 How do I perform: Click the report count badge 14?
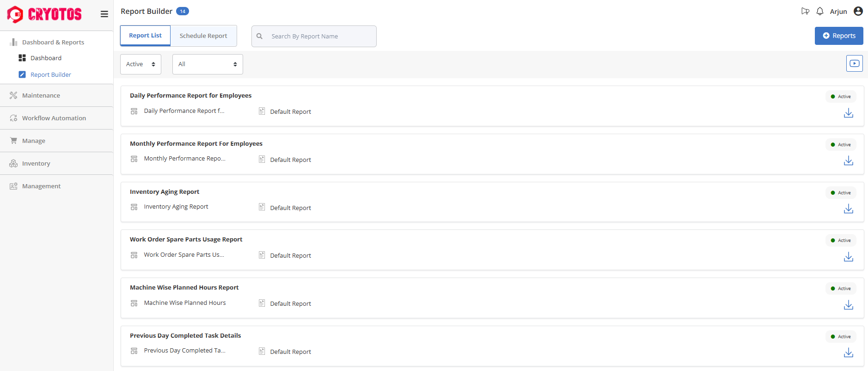[x=183, y=11]
